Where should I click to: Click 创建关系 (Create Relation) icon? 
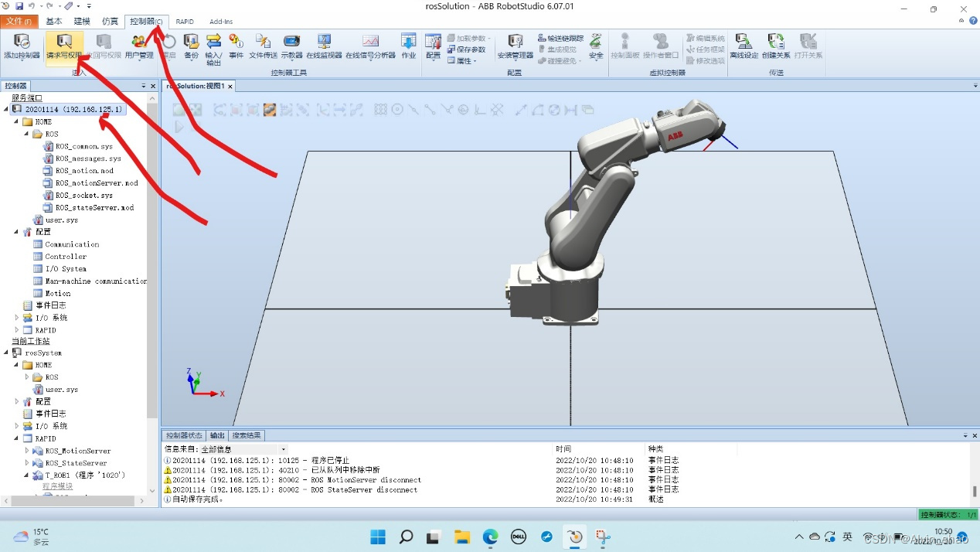[x=776, y=46]
